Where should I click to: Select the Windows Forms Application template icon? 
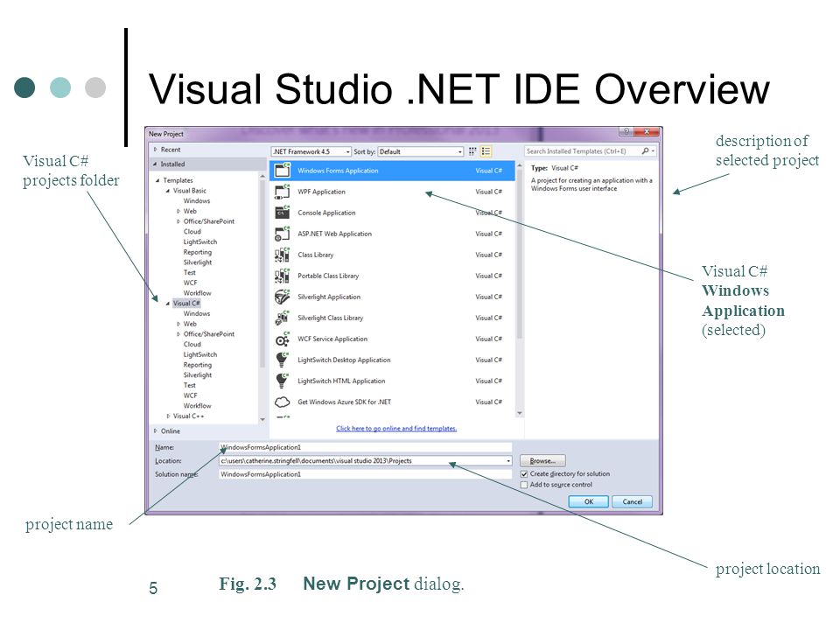tap(283, 171)
